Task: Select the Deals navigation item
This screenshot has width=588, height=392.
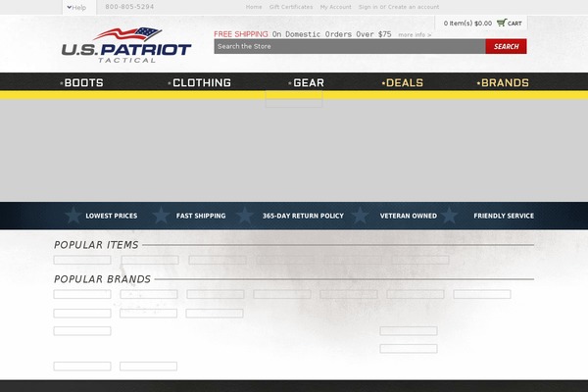Action: coord(403,83)
